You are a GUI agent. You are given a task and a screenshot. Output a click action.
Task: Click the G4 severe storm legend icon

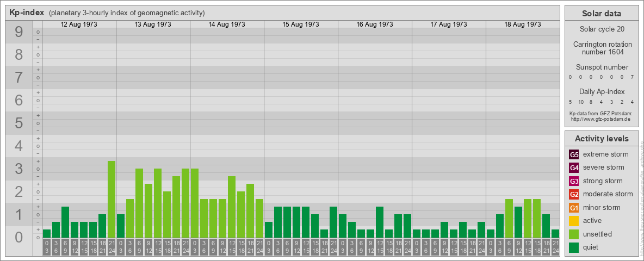click(574, 168)
